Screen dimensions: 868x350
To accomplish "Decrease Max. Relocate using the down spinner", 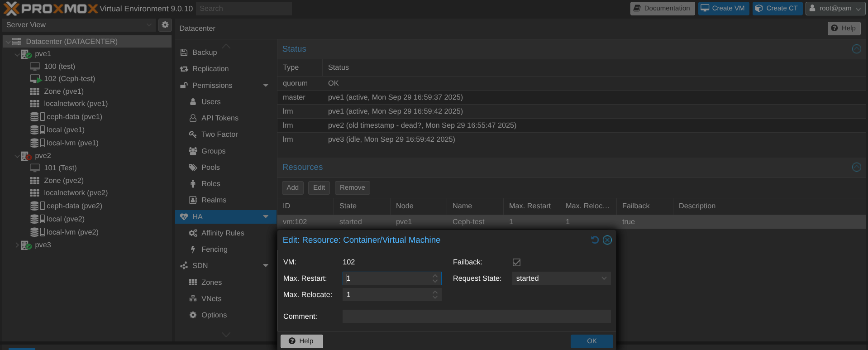I will coord(435,297).
